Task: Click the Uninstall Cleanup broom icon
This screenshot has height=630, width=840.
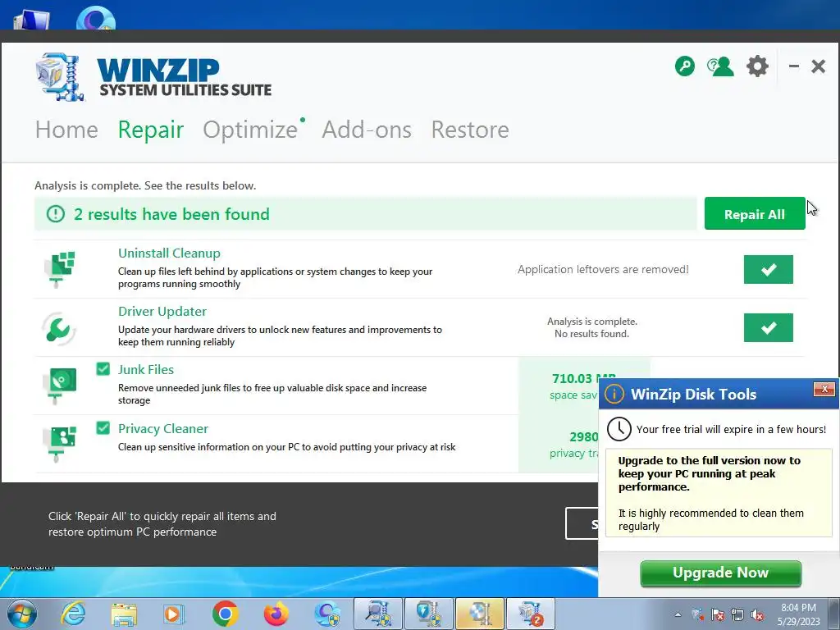Action: click(60, 268)
